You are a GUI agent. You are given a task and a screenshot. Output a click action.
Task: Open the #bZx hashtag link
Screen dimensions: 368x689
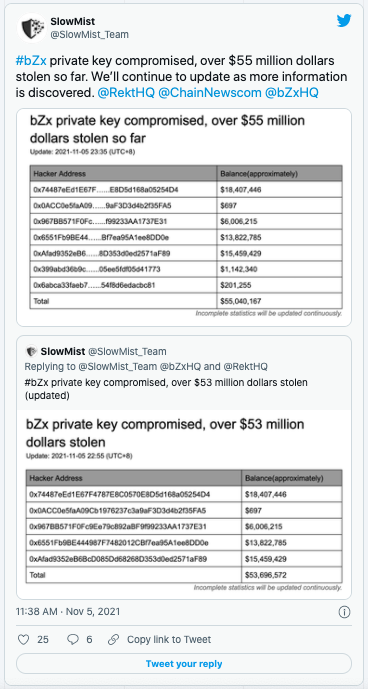tap(31, 59)
